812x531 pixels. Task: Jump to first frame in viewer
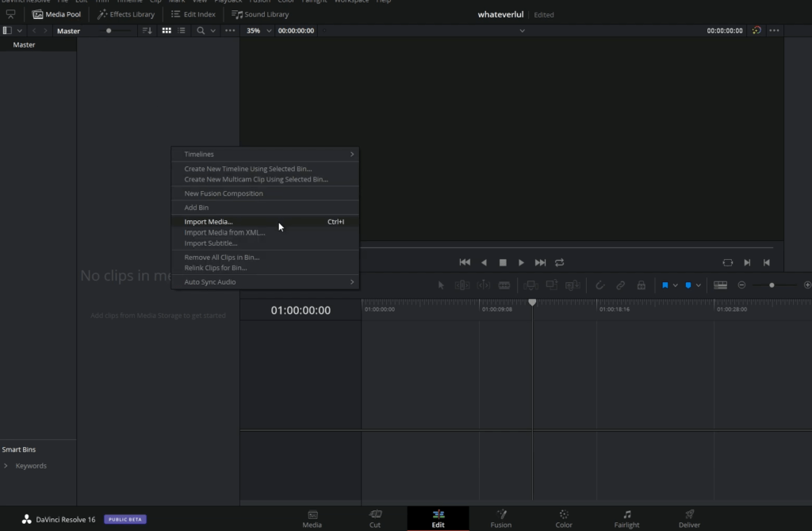[x=465, y=262]
